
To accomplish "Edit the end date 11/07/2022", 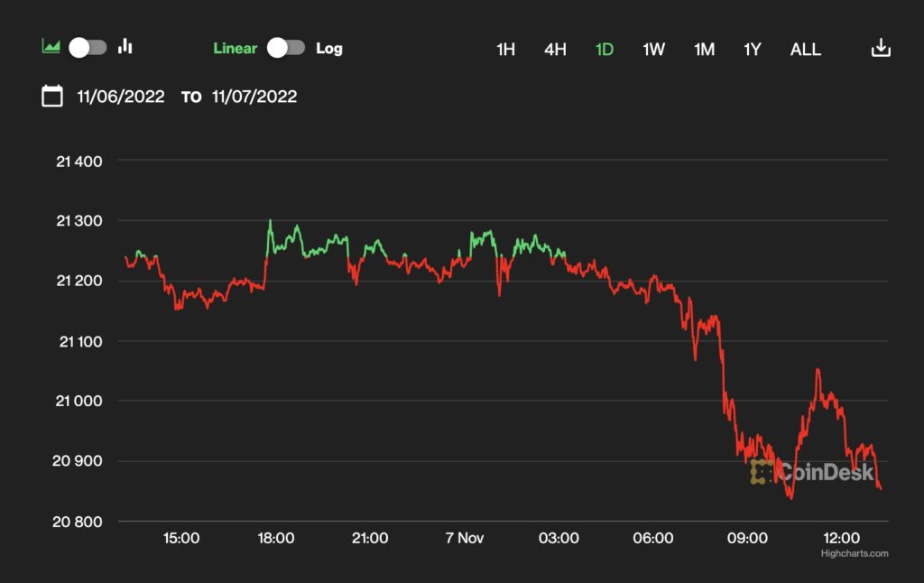I will 254,97.
